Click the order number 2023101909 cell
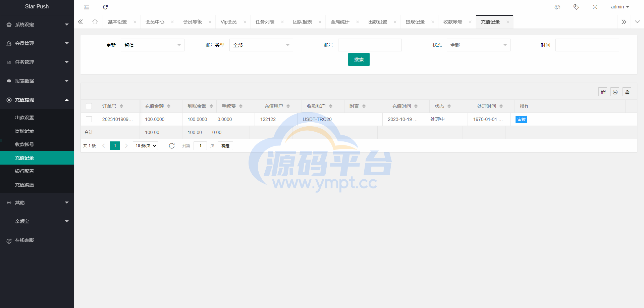The height and width of the screenshot is (308, 644). point(118,119)
